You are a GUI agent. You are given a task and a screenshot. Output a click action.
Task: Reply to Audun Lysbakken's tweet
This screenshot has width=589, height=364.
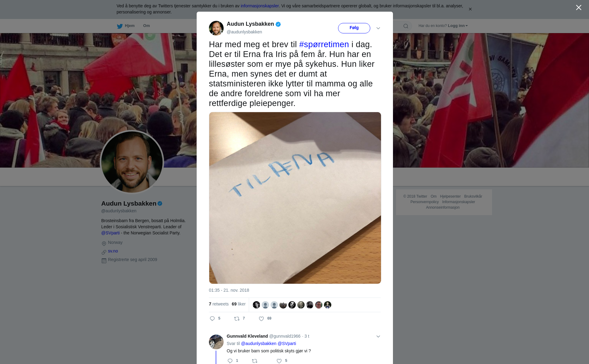(x=212, y=319)
